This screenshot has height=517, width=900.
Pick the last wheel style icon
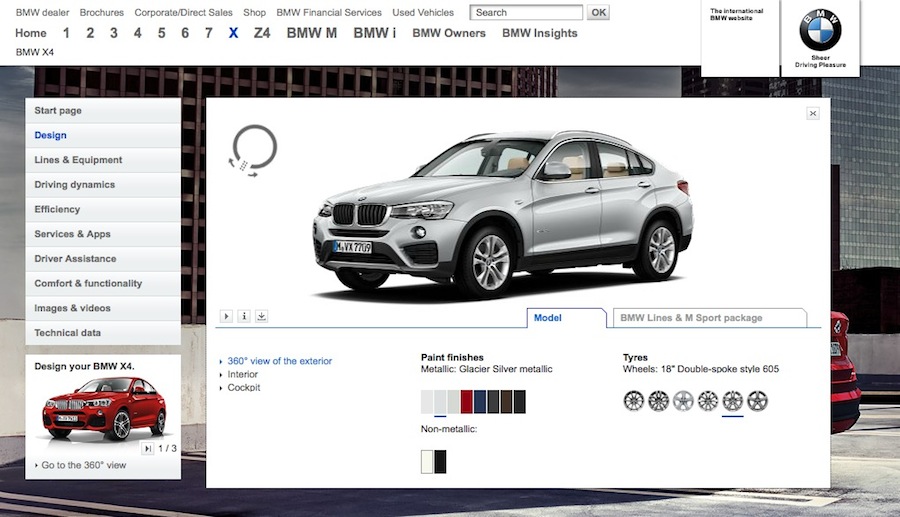tap(757, 401)
